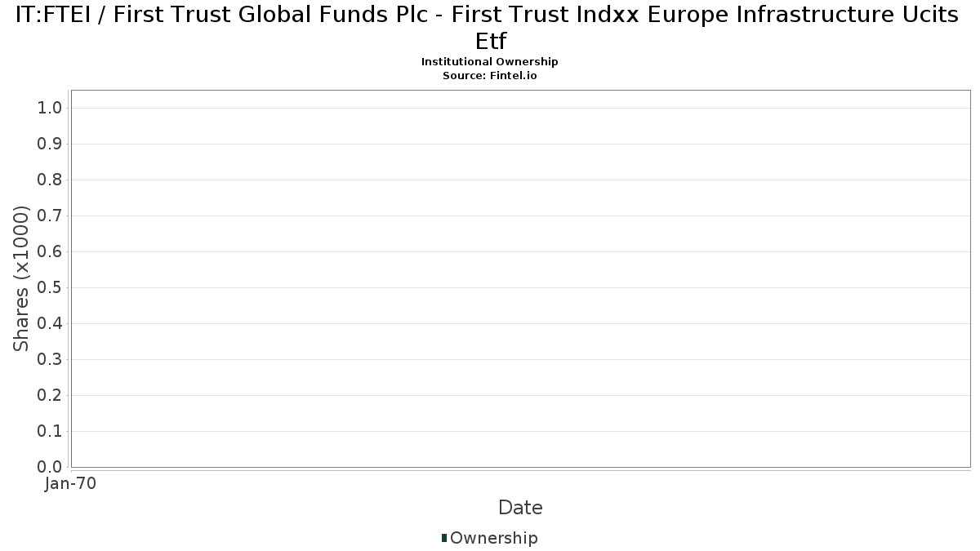Select the 0.8 y-axis tick label
The height and width of the screenshot is (551, 980).
[x=51, y=180]
